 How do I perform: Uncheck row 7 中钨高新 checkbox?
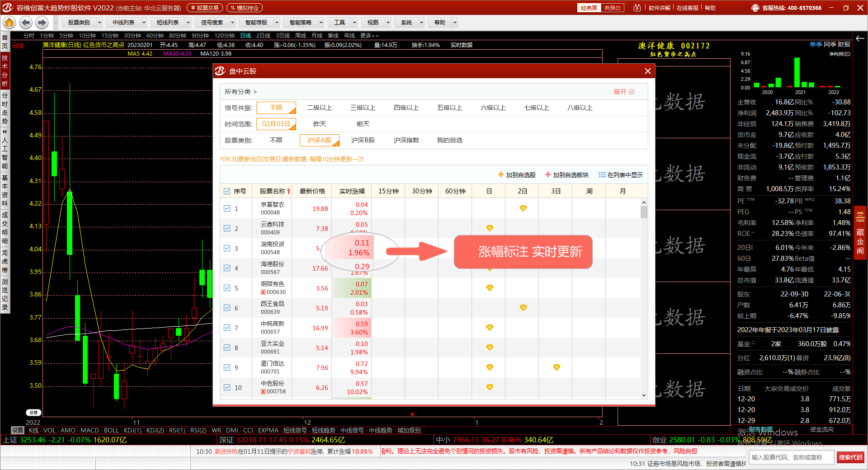coord(227,328)
